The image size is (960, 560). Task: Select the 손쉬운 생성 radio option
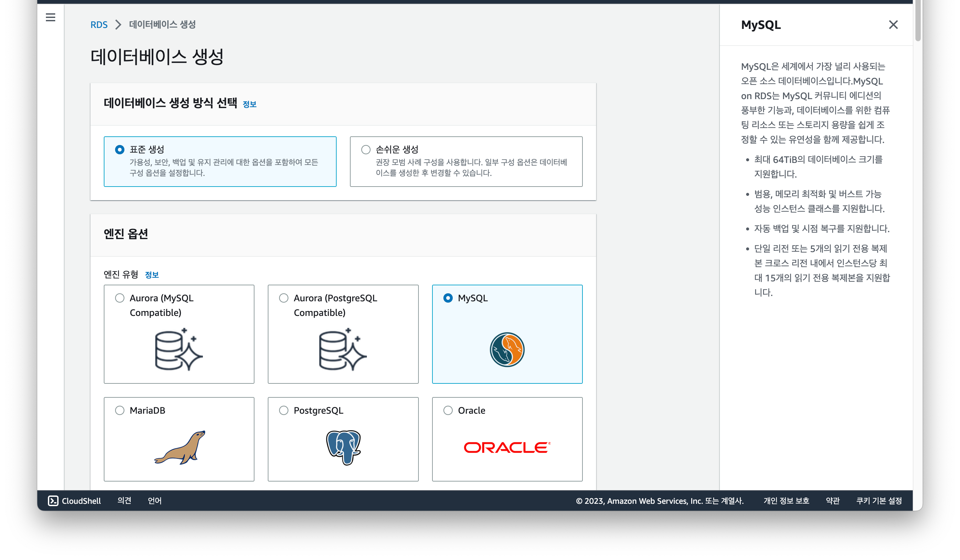point(366,149)
